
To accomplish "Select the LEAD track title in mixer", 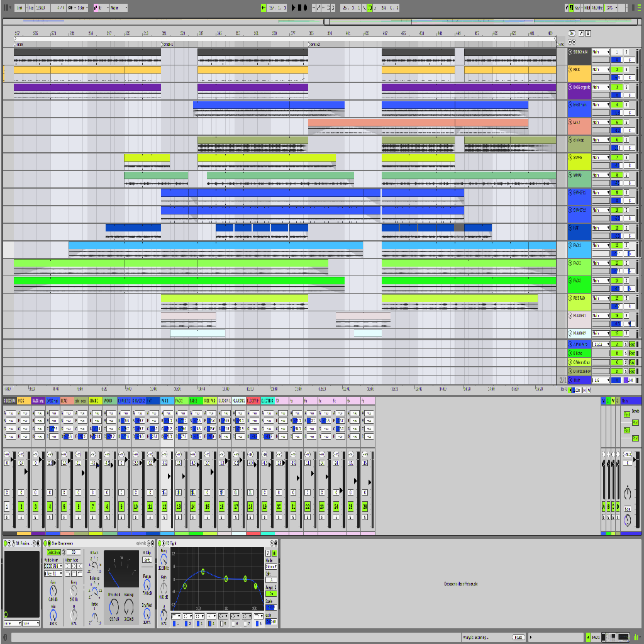I will 67,401.
